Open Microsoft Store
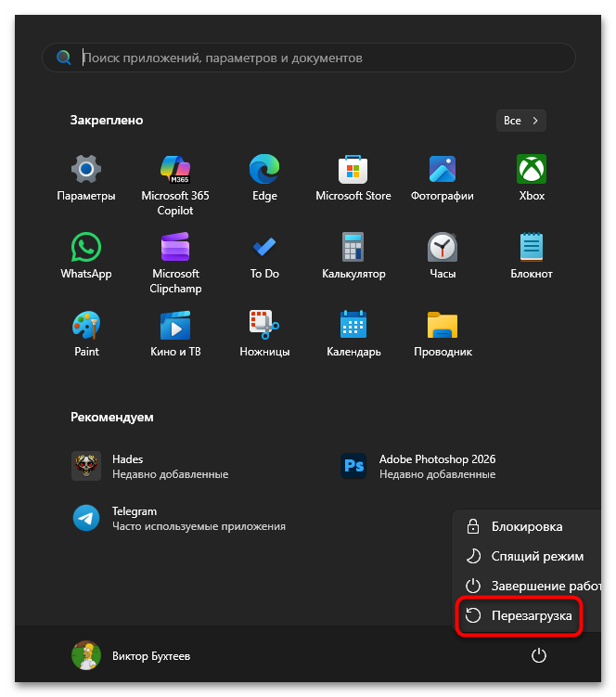The image size is (616, 697). click(353, 178)
